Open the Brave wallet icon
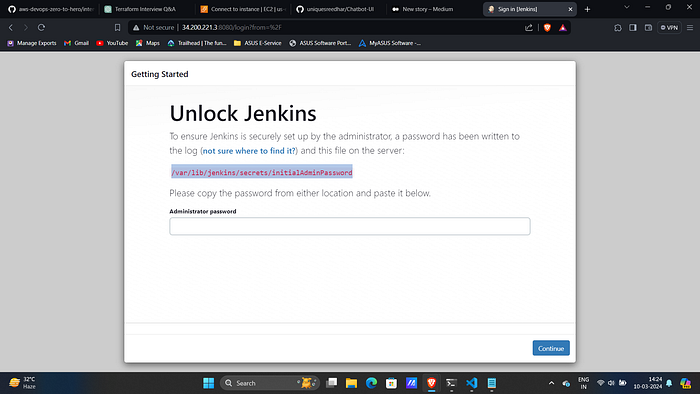 (x=648, y=28)
